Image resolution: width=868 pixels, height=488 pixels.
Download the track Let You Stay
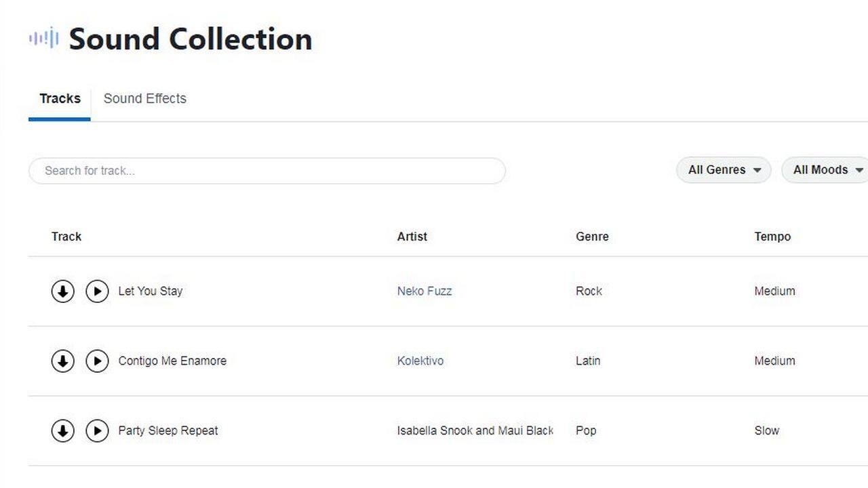click(62, 291)
